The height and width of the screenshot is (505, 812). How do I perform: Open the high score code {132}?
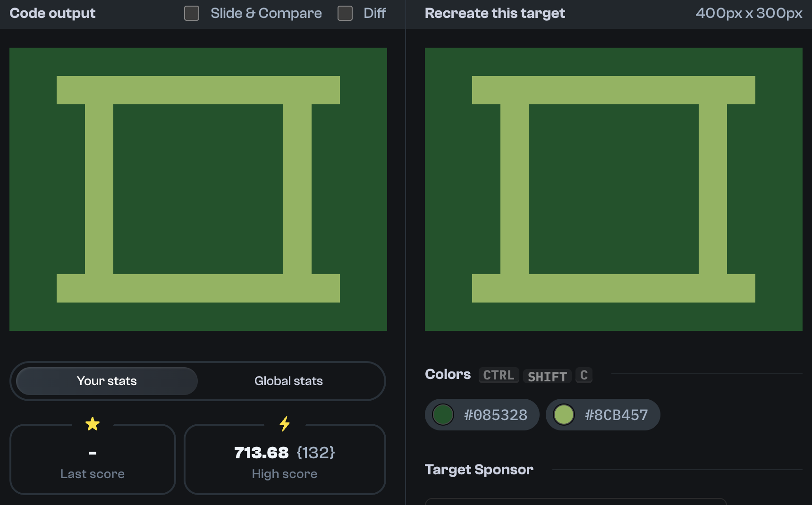click(316, 452)
